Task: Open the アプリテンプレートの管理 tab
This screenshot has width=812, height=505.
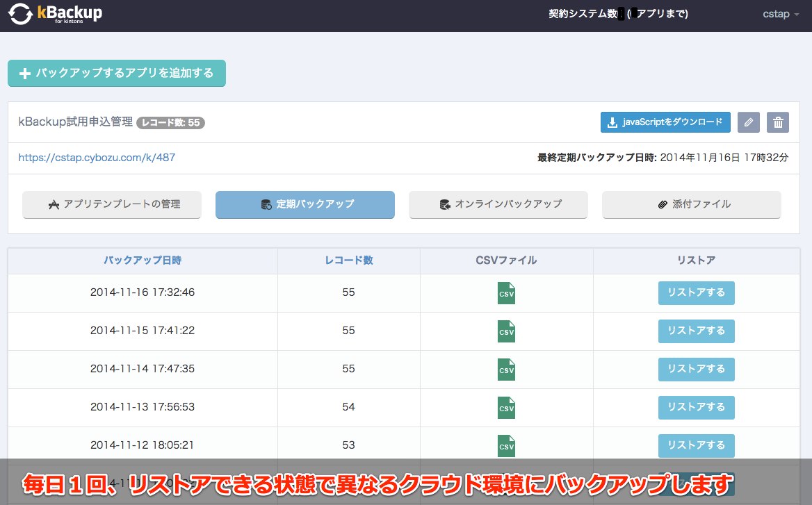Action: click(111, 204)
